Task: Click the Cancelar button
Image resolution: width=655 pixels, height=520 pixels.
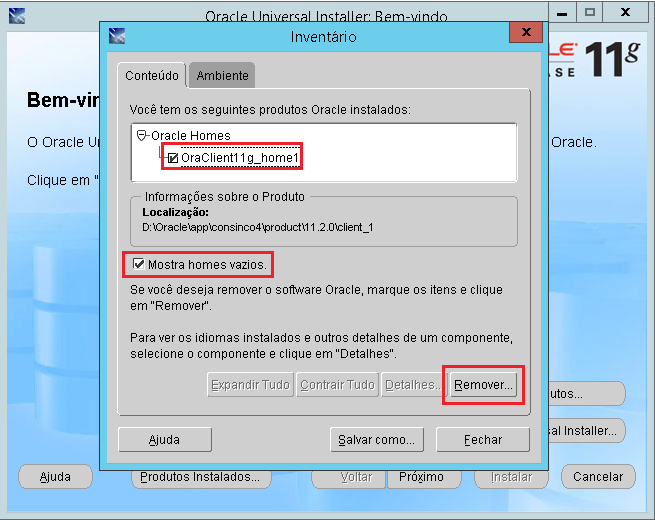Action: (598, 477)
